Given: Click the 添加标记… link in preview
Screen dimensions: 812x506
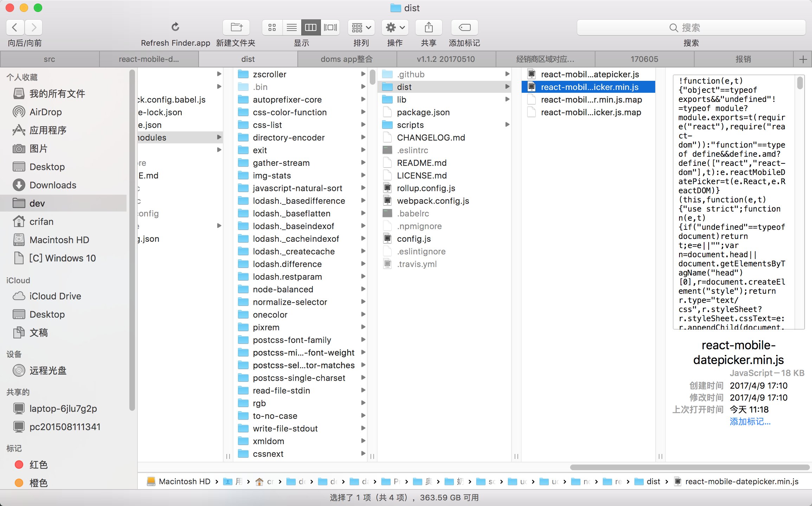Looking at the screenshot, I should pos(750,421).
